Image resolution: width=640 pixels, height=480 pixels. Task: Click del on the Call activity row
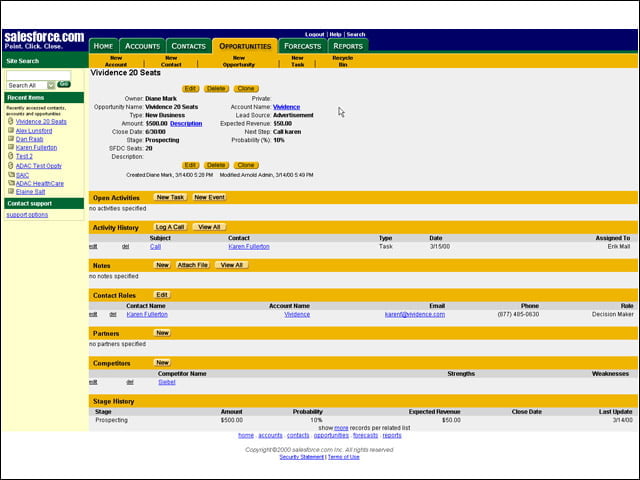click(125, 247)
